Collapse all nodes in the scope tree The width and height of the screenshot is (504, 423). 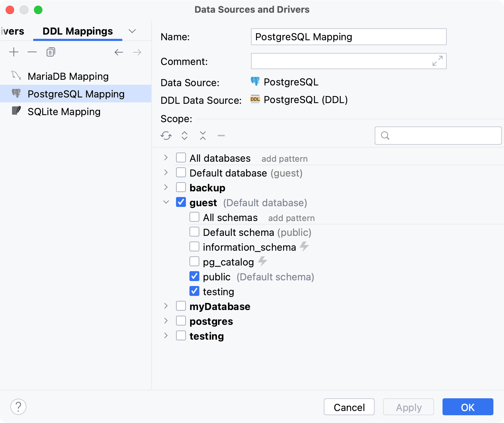click(203, 136)
